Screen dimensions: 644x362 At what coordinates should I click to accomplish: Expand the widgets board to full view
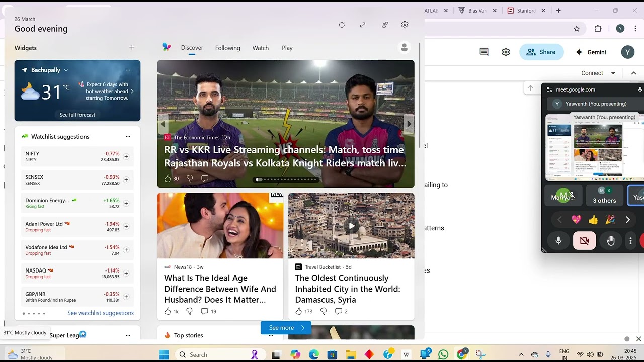point(363,25)
